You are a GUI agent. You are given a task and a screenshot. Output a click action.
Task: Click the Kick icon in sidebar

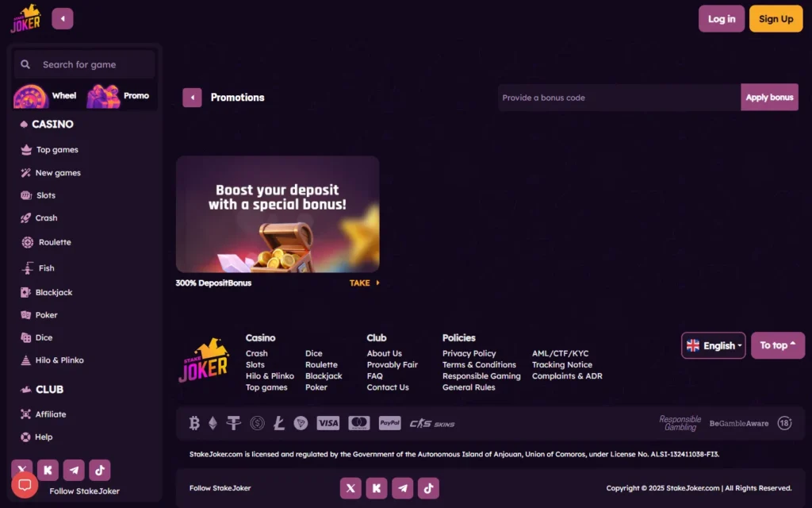point(48,470)
